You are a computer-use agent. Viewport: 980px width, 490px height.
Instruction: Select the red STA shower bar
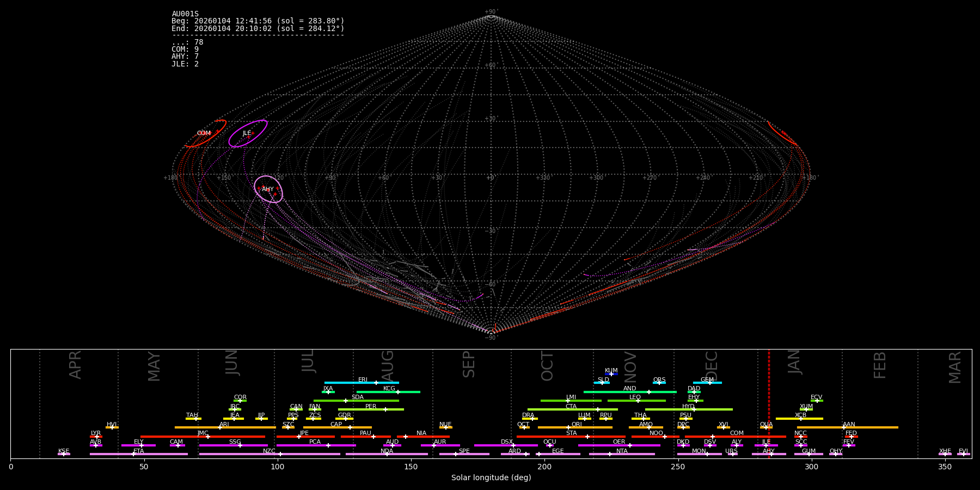[x=571, y=437]
